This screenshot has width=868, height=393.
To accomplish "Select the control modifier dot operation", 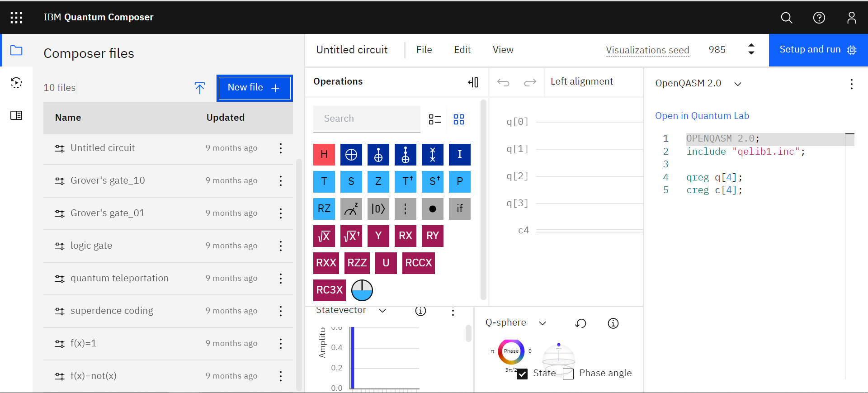I will click(433, 209).
